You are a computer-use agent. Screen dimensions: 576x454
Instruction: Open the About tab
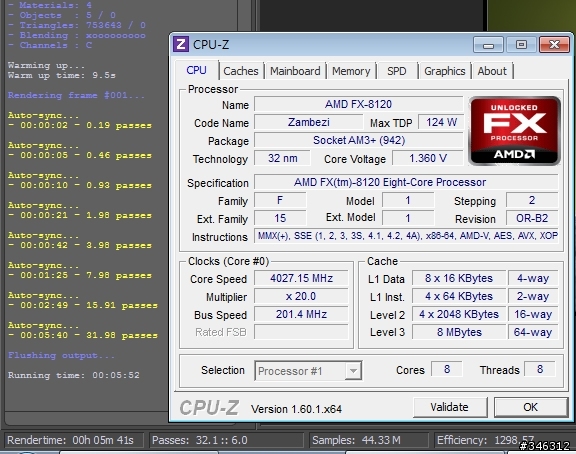tap(492, 71)
